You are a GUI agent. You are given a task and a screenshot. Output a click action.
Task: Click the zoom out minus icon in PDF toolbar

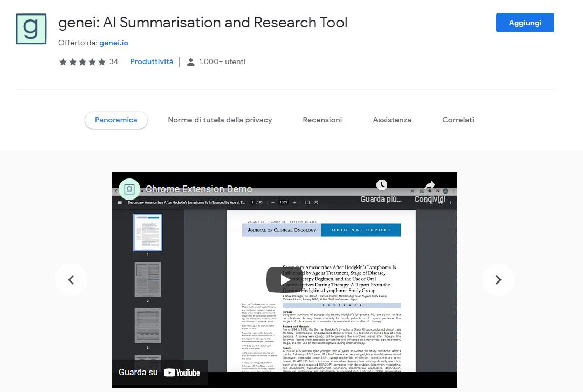(273, 203)
